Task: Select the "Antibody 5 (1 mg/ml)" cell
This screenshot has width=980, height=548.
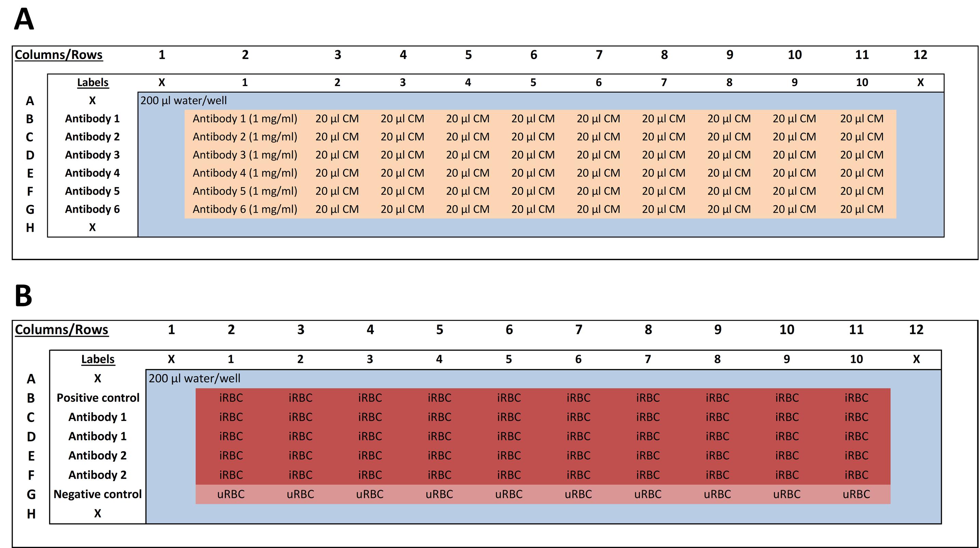Action: coord(245,191)
